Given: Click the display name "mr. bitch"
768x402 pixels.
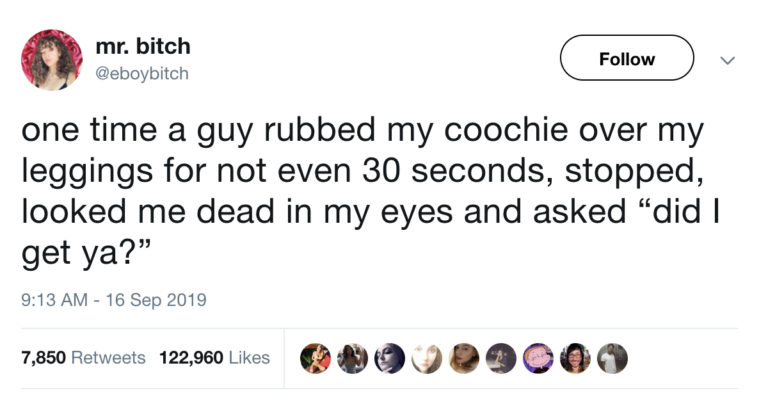Looking at the screenshot, I should pos(142,46).
